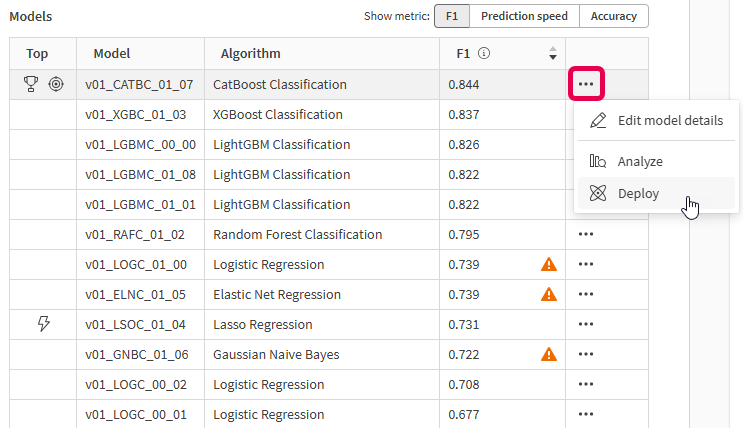Click the lightning icon next to v01_LSOC_01_04

coord(44,324)
